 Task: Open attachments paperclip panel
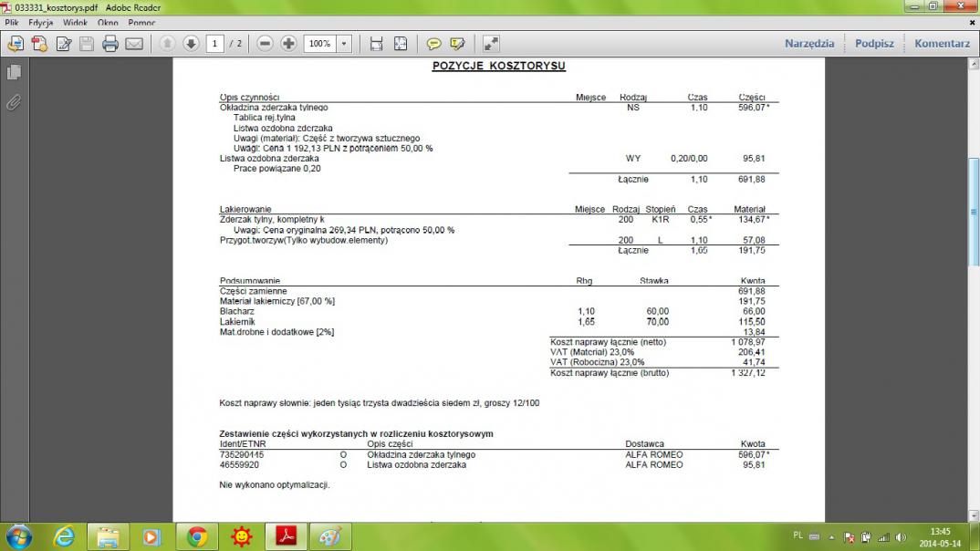tap(14, 102)
